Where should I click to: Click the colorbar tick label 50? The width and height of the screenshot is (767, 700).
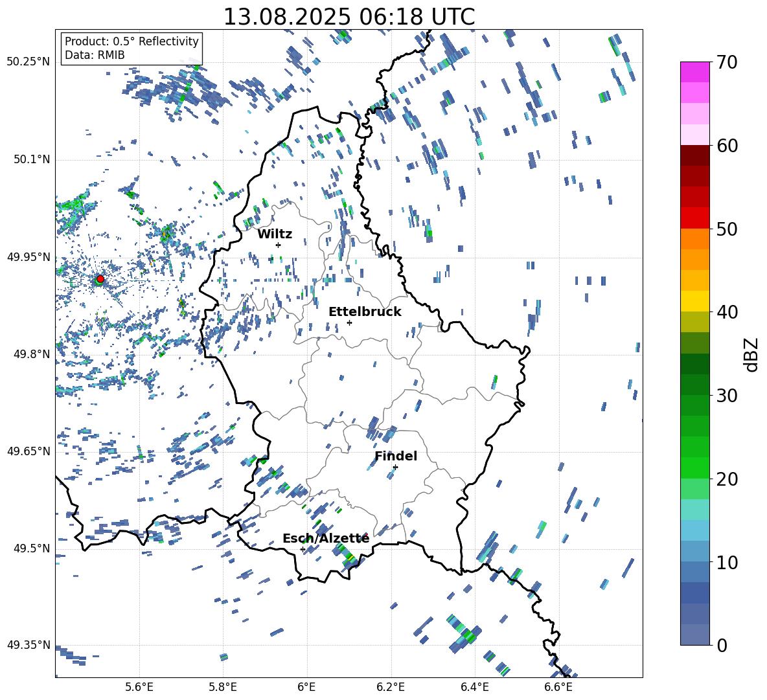point(727,229)
